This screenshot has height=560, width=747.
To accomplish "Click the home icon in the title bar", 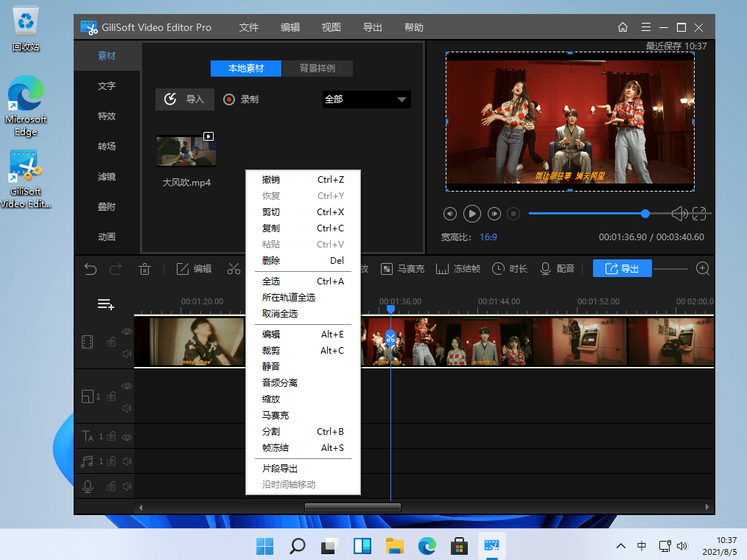I will pyautogui.click(x=622, y=27).
